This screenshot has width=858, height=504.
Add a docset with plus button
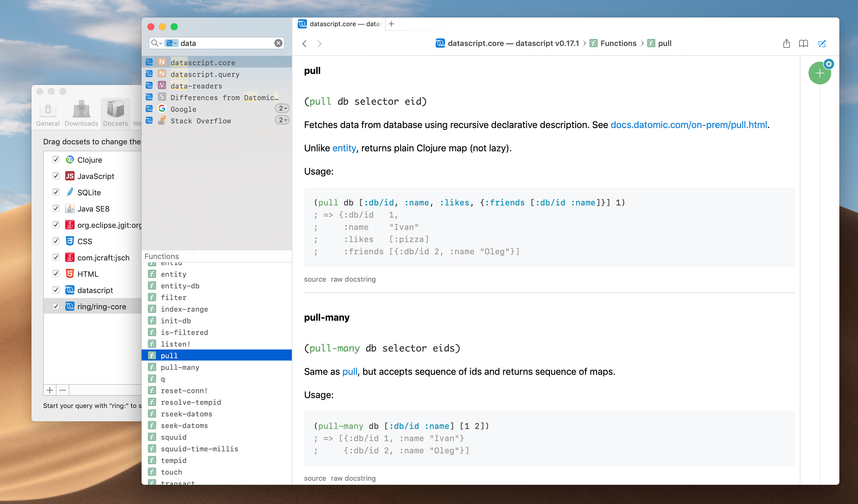point(50,390)
